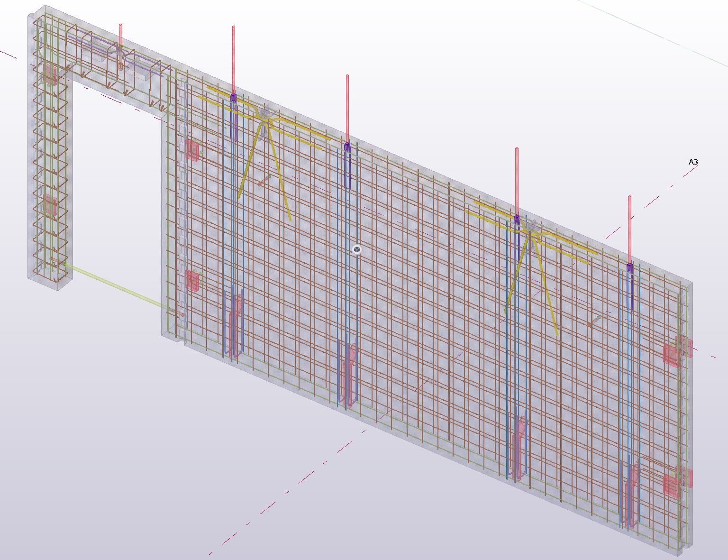Click the upper pink embed on the left column

pos(50,74)
